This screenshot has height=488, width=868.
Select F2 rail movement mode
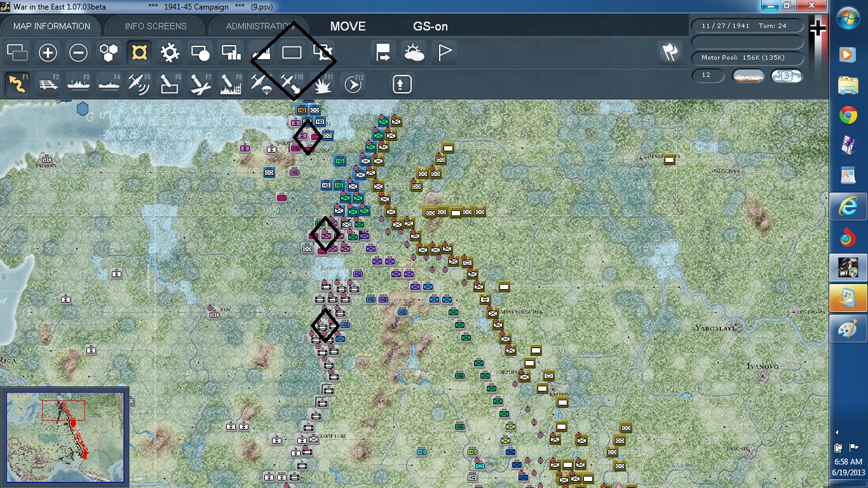(48, 84)
